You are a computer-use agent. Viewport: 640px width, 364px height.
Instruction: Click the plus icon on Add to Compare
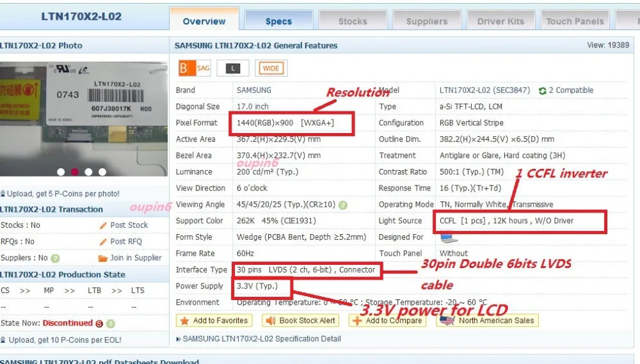pyautogui.click(x=357, y=320)
